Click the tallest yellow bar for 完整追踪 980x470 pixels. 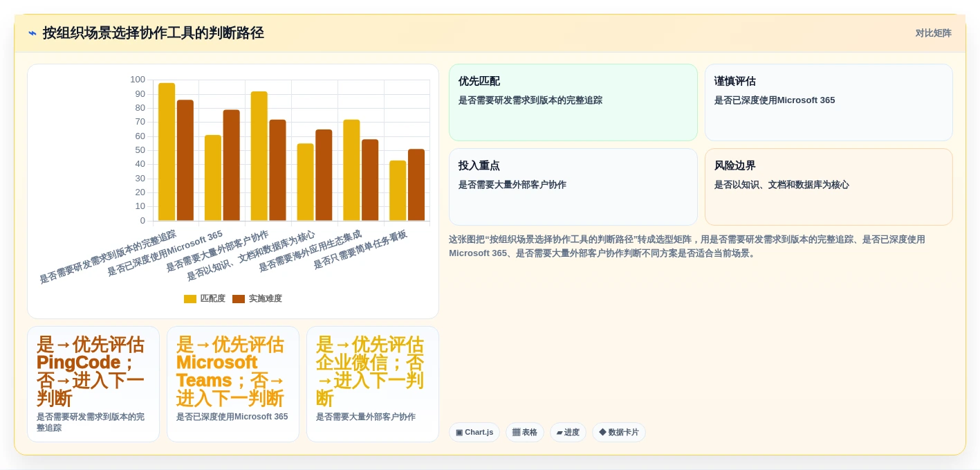(167, 152)
